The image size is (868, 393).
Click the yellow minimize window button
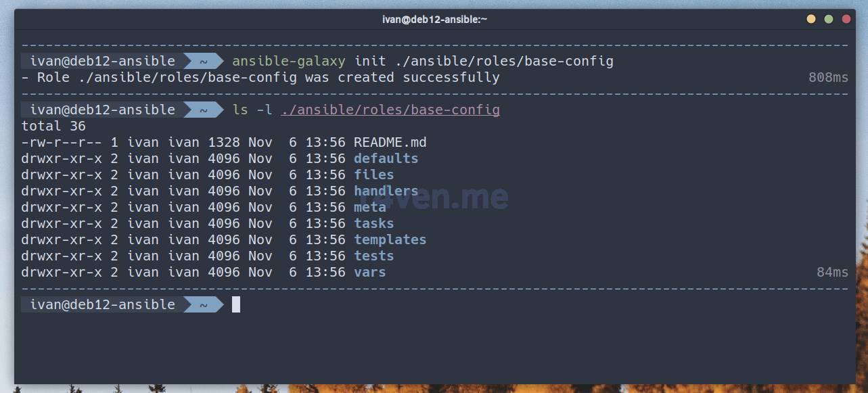(810, 20)
